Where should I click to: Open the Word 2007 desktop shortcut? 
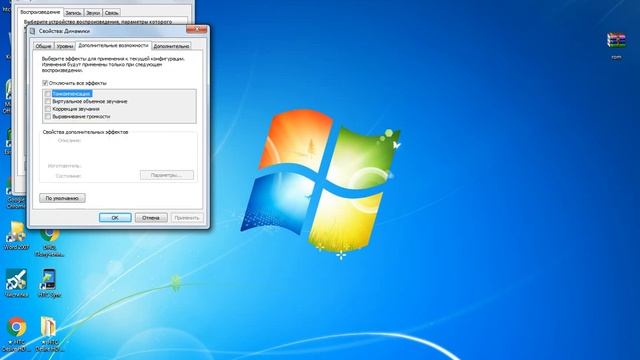pos(16,236)
